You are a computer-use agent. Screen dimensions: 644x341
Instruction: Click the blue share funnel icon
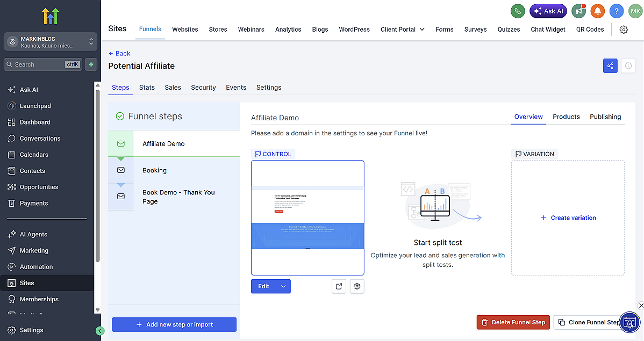(610, 66)
